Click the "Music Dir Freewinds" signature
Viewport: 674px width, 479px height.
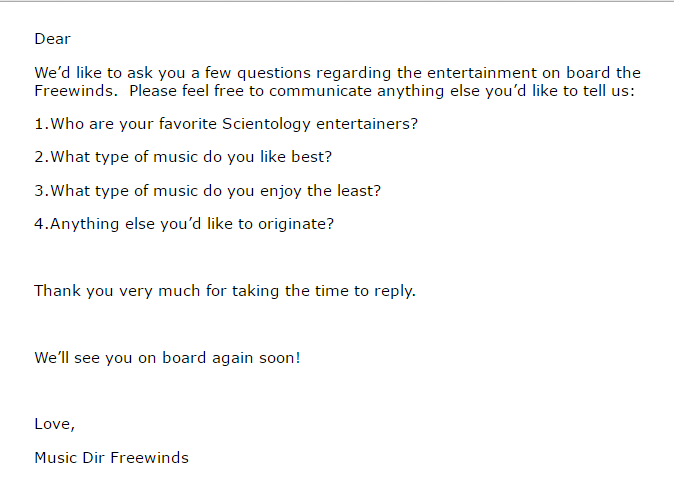pos(111,458)
